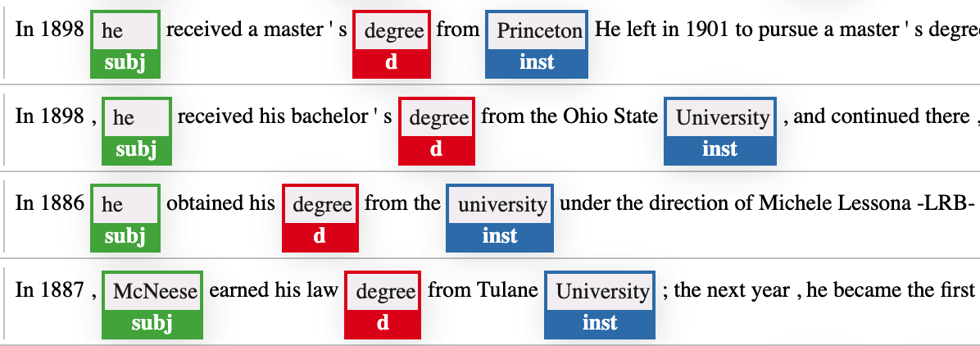Select the 'University' inst tag after 'Ohio State'
Viewport: 980px width, 346px height.
pos(720,130)
